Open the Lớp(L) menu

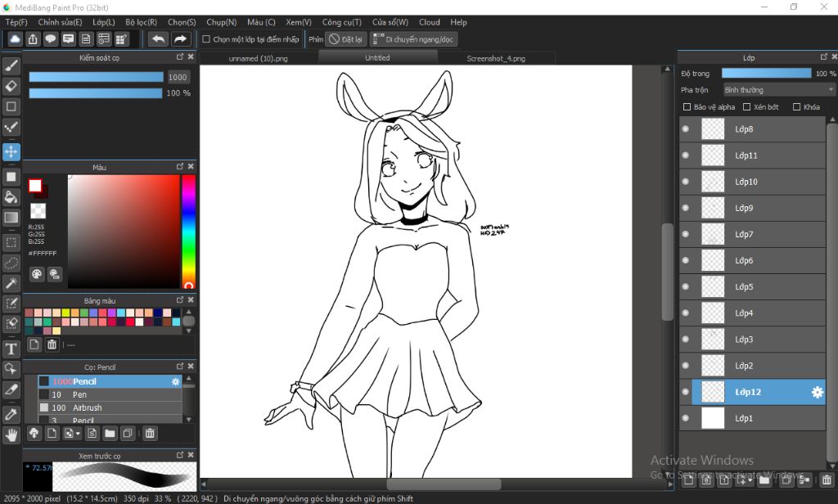[x=103, y=22]
